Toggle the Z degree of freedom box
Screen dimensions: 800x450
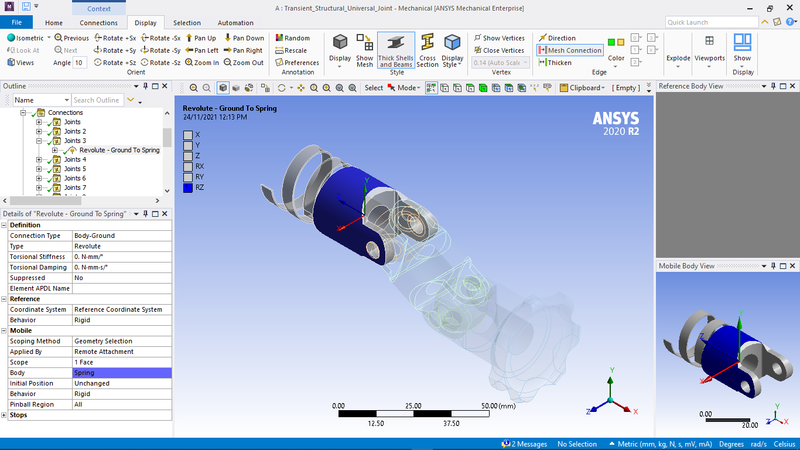[x=188, y=156]
